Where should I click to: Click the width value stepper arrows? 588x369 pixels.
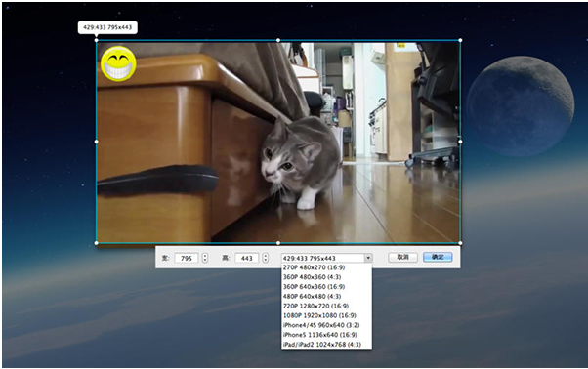205,258
